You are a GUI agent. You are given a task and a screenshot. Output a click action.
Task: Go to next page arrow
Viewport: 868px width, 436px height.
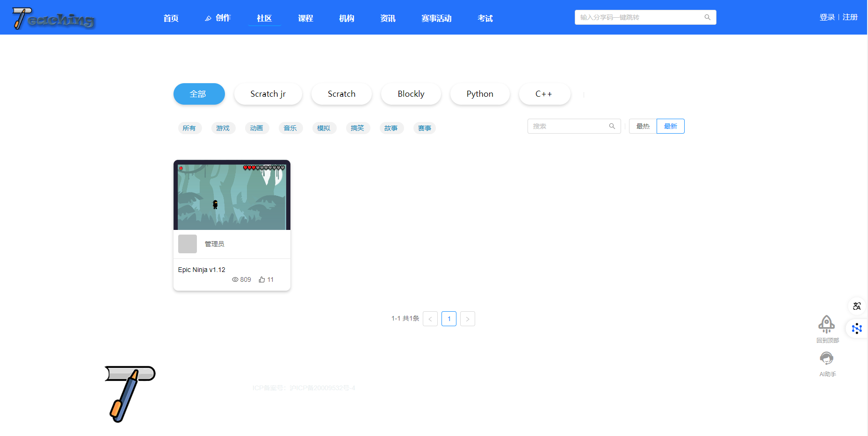(467, 319)
